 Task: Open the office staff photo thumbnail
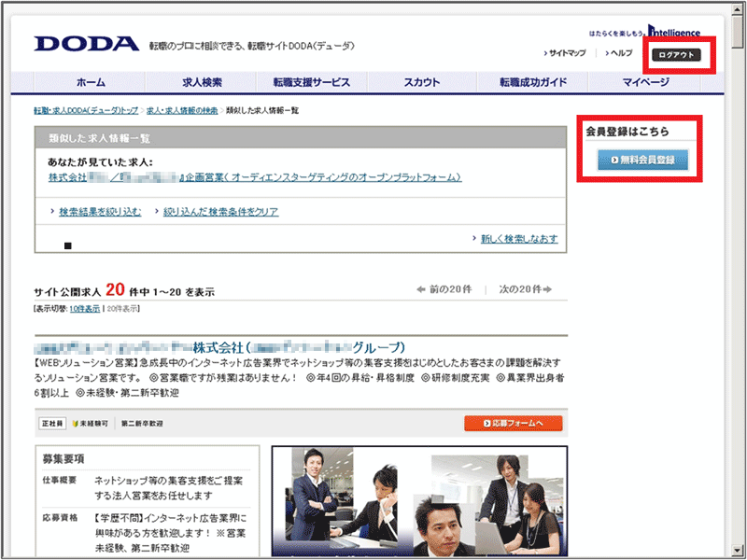coord(418,501)
